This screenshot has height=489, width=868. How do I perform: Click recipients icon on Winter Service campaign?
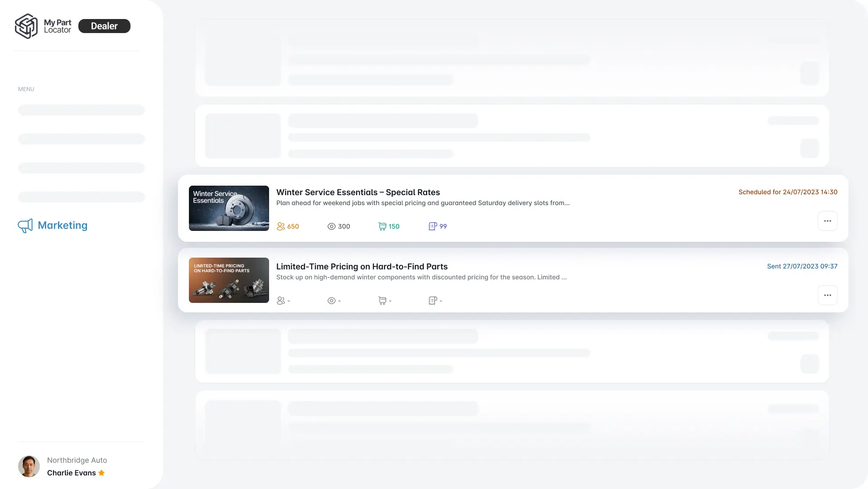coord(280,226)
